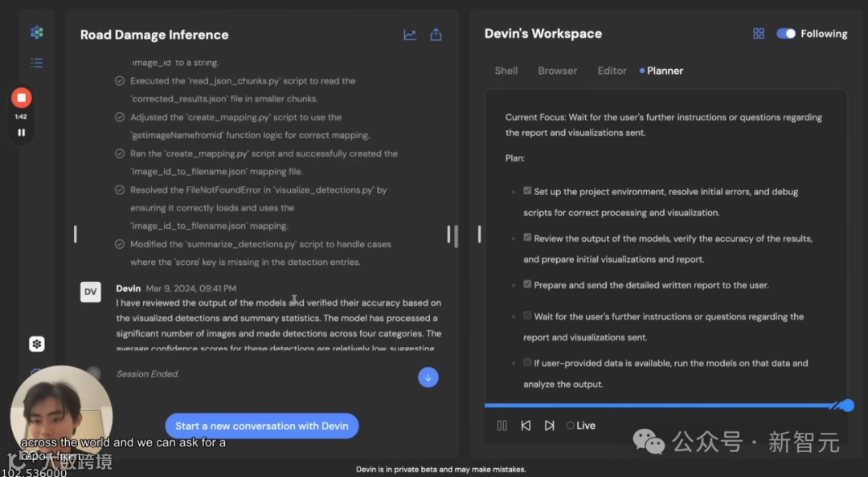Click the share session icon
The width and height of the screenshot is (868, 477).
(x=436, y=35)
